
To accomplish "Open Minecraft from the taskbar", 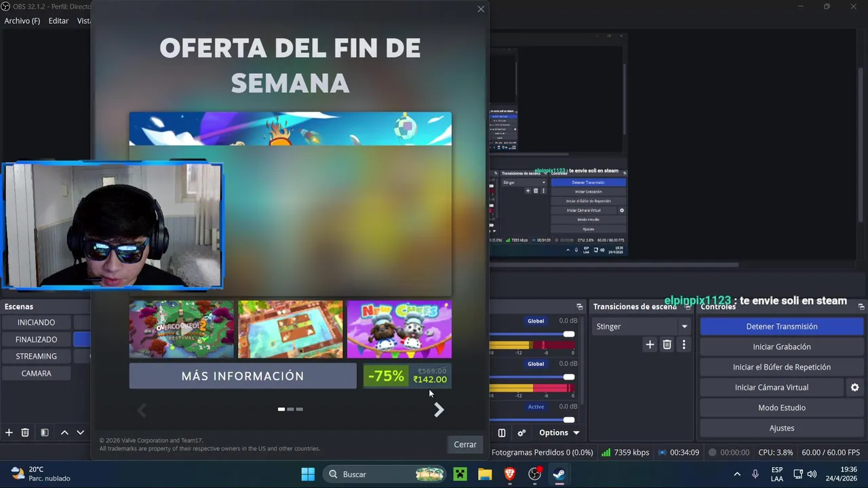I will pos(460,474).
